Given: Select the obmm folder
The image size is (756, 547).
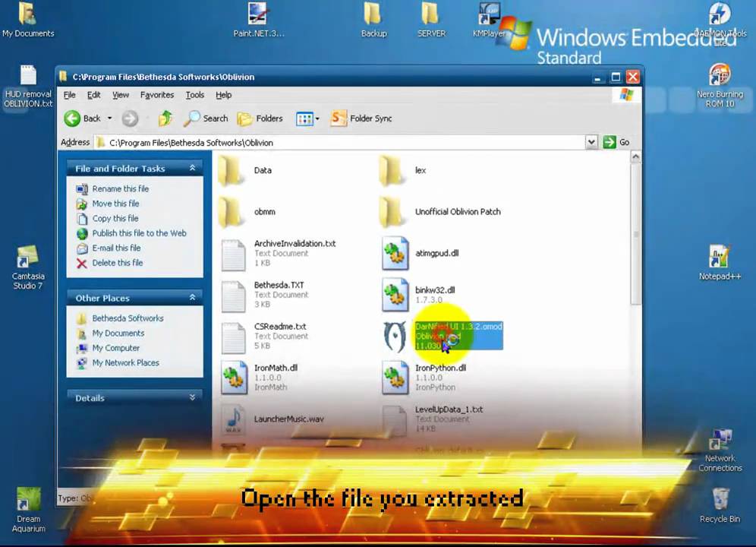Looking at the screenshot, I should pyautogui.click(x=247, y=212).
